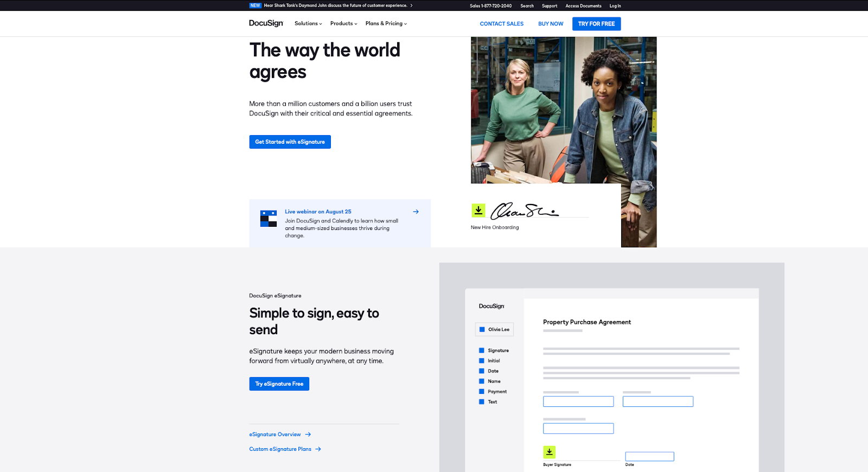Open Custom eSignature Plans link

[x=280, y=449]
